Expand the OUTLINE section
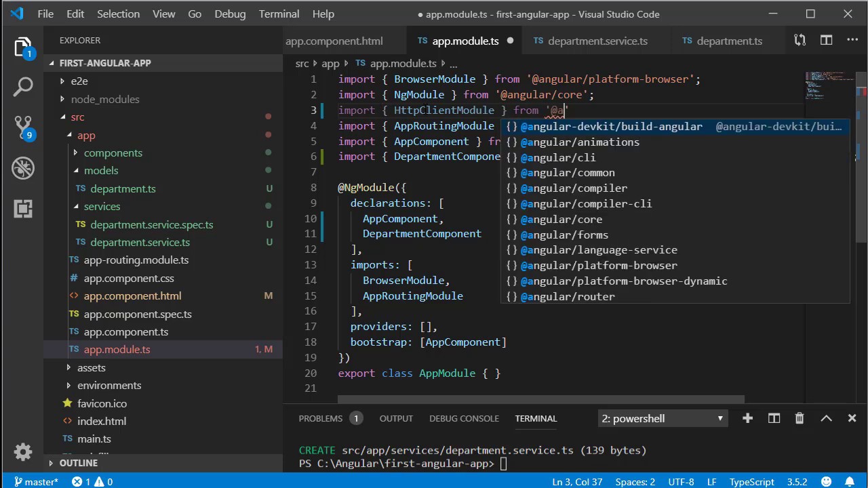The height and width of the screenshot is (488, 868). tap(78, 463)
